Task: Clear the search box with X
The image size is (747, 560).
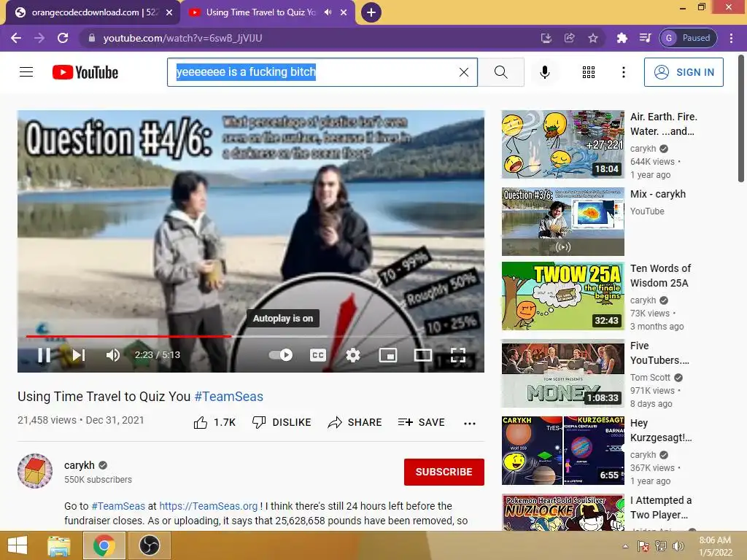Action: point(463,72)
